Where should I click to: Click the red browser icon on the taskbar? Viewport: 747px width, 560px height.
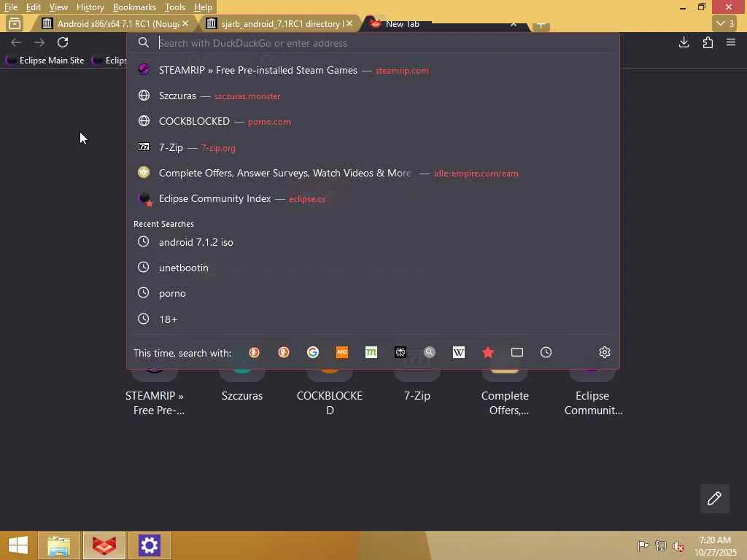pos(104,545)
